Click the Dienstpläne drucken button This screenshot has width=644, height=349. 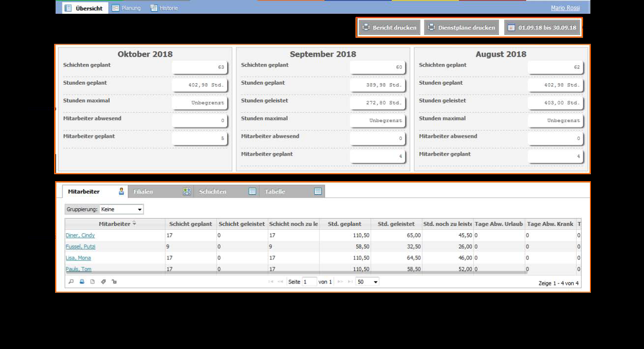461,28
